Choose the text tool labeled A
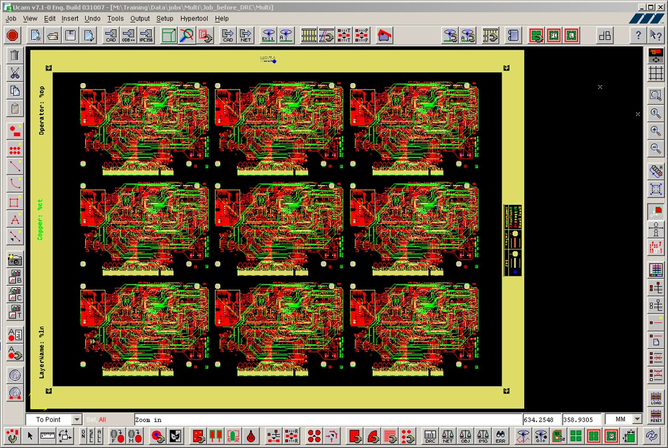Image resolution: width=668 pixels, height=448 pixels. (x=15, y=219)
